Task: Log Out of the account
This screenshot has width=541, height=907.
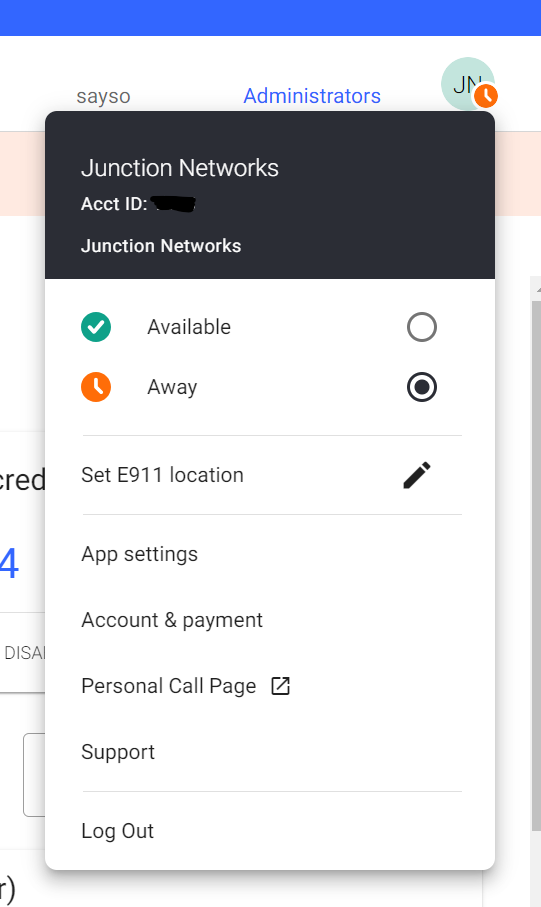Action: point(270,831)
